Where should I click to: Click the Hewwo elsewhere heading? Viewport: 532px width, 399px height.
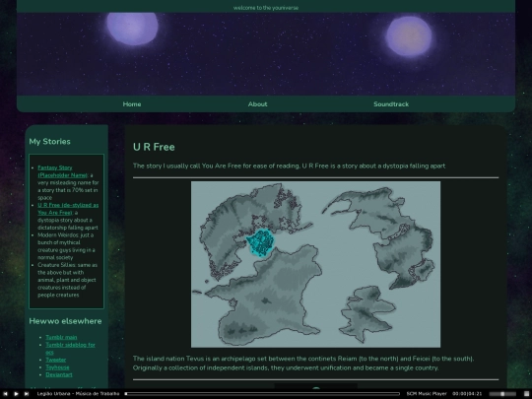pyautogui.click(x=65, y=321)
